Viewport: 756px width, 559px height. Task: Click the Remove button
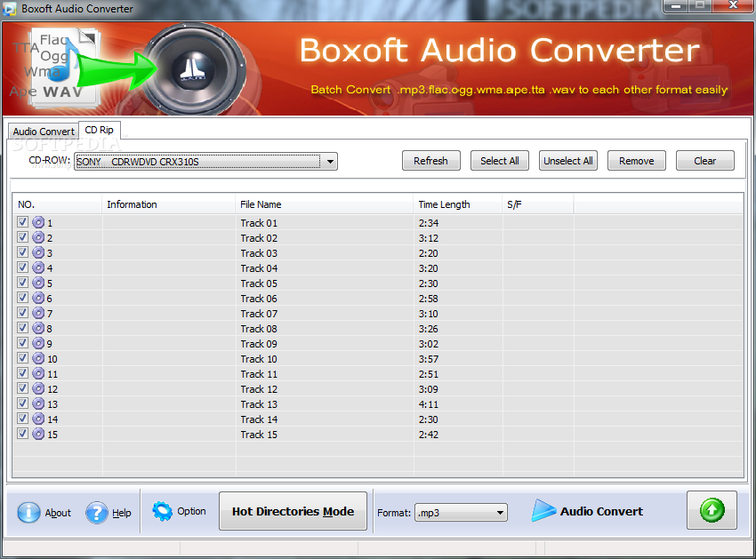pyautogui.click(x=637, y=161)
